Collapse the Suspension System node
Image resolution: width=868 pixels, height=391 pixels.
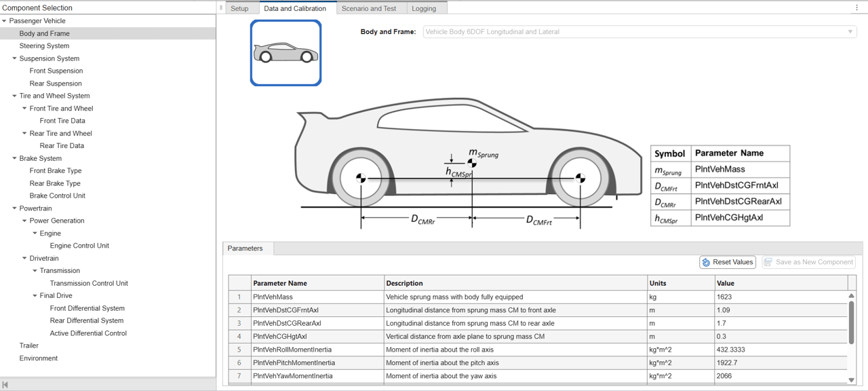click(x=15, y=58)
